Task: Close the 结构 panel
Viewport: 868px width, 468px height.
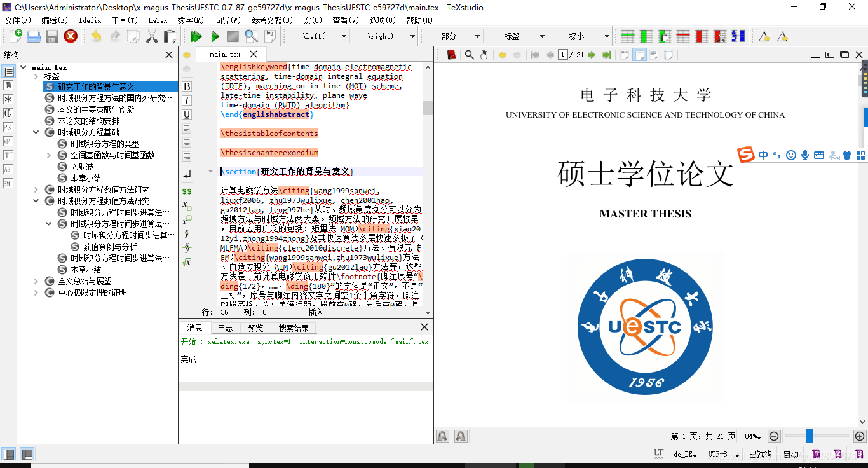Action: click(x=169, y=55)
